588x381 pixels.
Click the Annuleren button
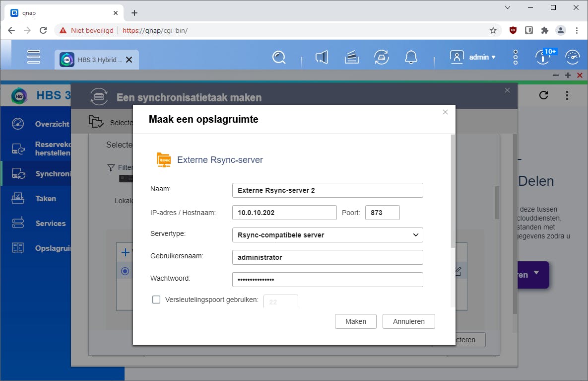pos(408,321)
